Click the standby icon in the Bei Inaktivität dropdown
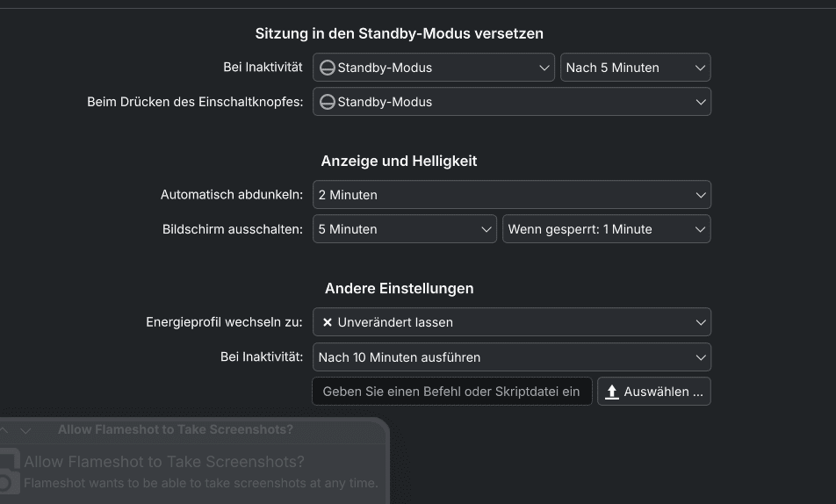Viewport: 836px width, 504px height. coord(327,68)
